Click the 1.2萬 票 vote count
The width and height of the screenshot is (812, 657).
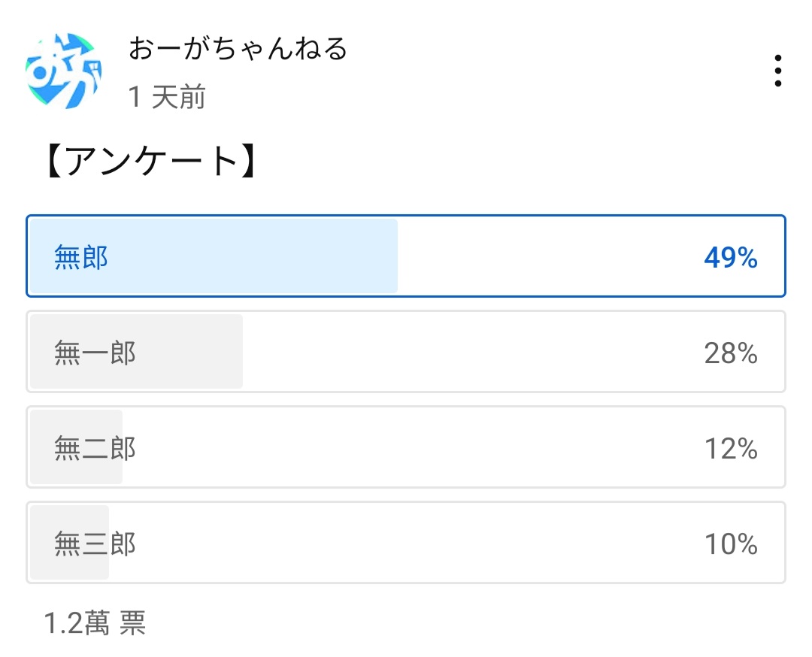tap(95, 623)
